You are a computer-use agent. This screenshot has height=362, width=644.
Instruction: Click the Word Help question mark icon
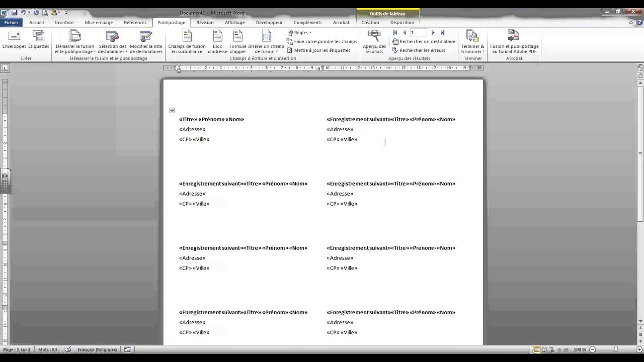tap(639, 23)
